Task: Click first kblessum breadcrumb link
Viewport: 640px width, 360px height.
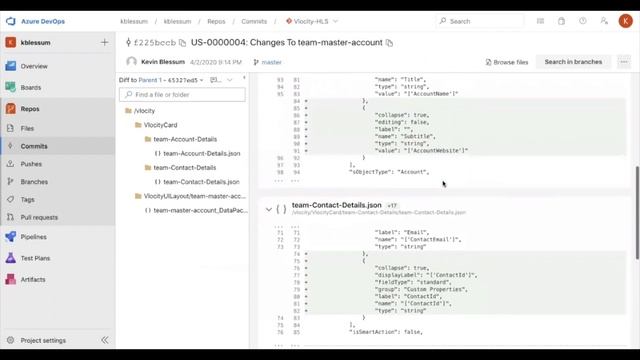Action: pos(134,21)
